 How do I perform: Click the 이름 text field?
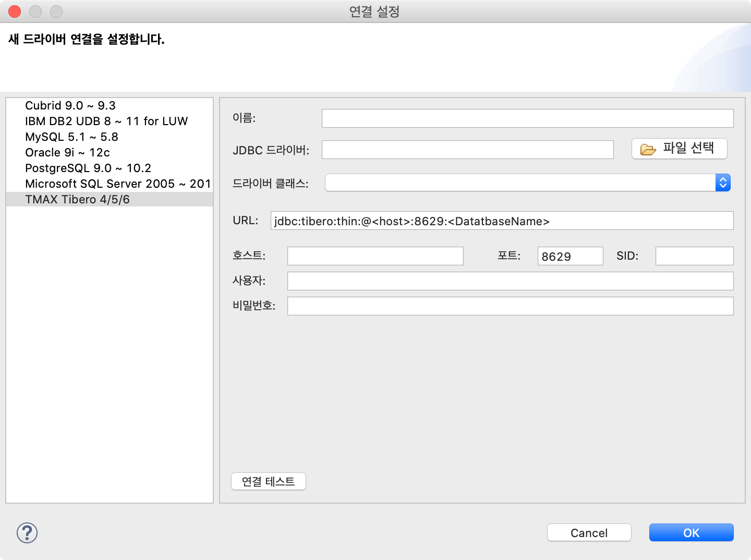(x=527, y=118)
